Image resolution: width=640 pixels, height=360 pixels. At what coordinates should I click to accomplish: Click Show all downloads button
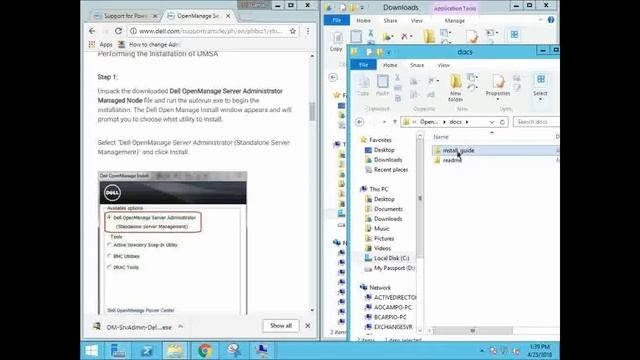(x=281, y=326)
